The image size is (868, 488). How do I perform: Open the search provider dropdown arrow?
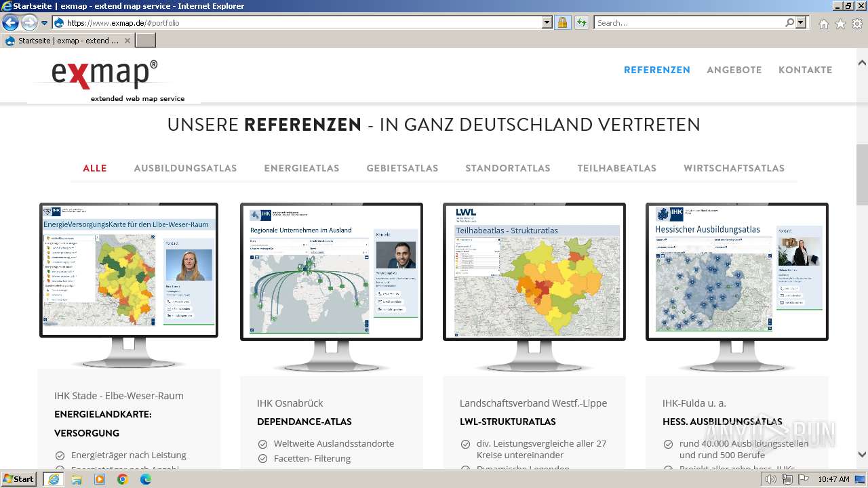pyautogui.click(x=802, y=23)
